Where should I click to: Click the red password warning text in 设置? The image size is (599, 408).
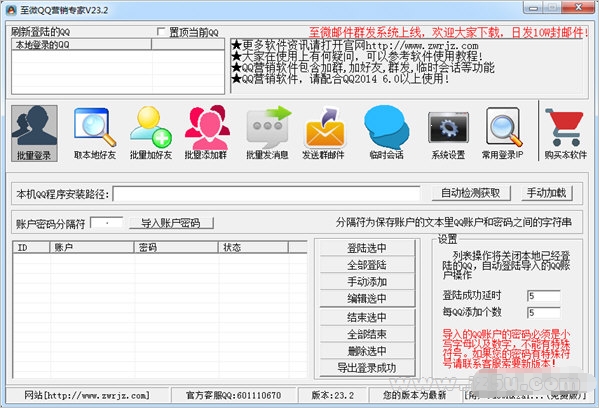506,348
